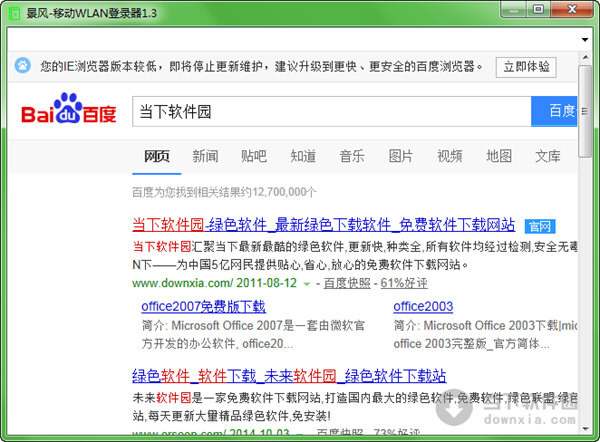Open the 当下软件园 绿色软件 result link
Viewport: 600px width, 442px height.
pos(323,225)
